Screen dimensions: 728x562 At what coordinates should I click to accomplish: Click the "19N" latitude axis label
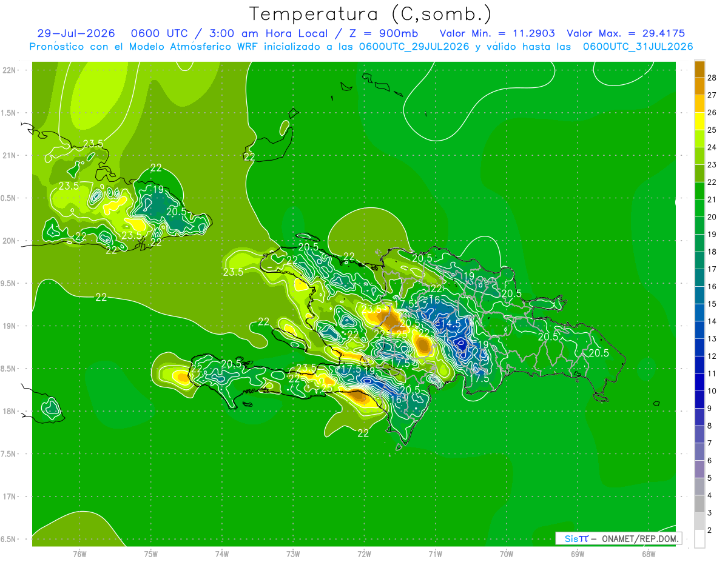9,326
